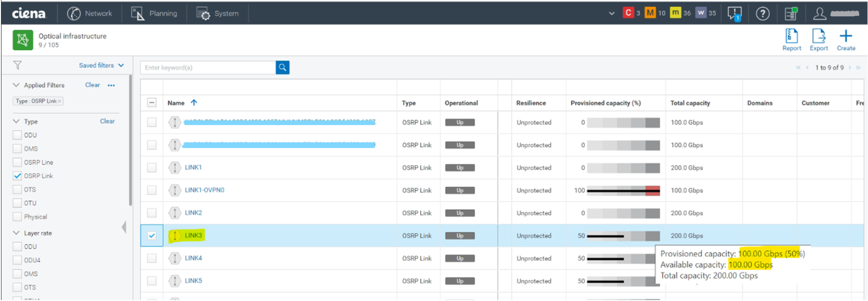Open the help question mark icon
Viewport: 868px width, 301px height.
coord(763,13)
